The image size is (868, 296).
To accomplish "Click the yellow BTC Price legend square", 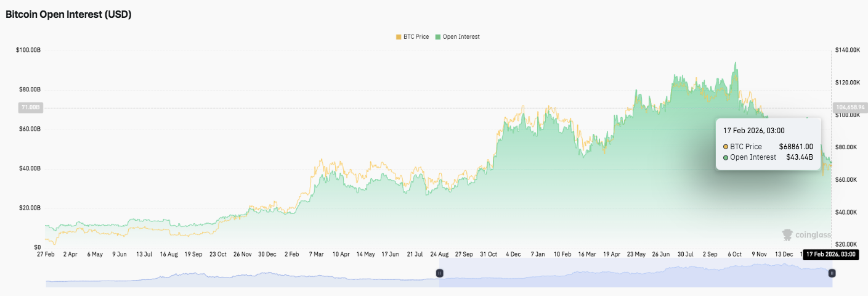I will coord(399,37).
